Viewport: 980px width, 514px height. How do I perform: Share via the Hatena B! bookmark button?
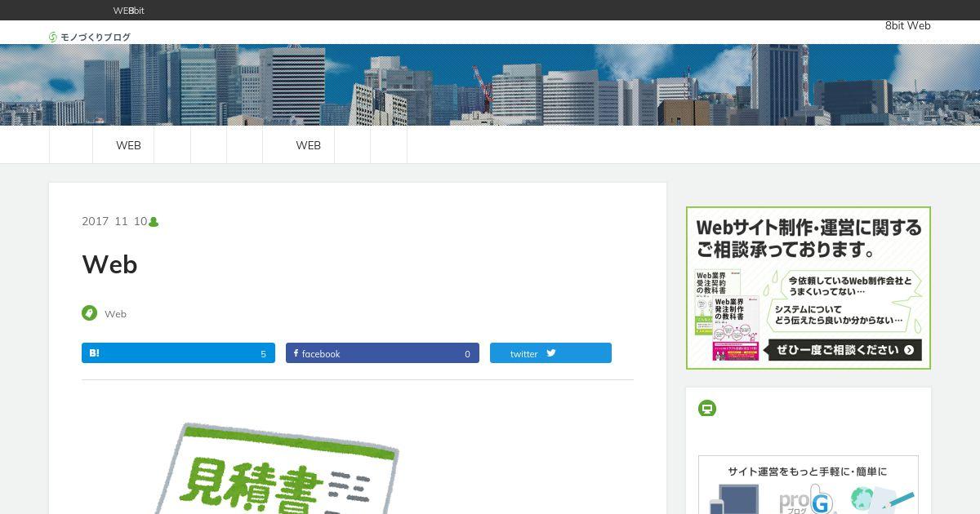coord(178,353)
